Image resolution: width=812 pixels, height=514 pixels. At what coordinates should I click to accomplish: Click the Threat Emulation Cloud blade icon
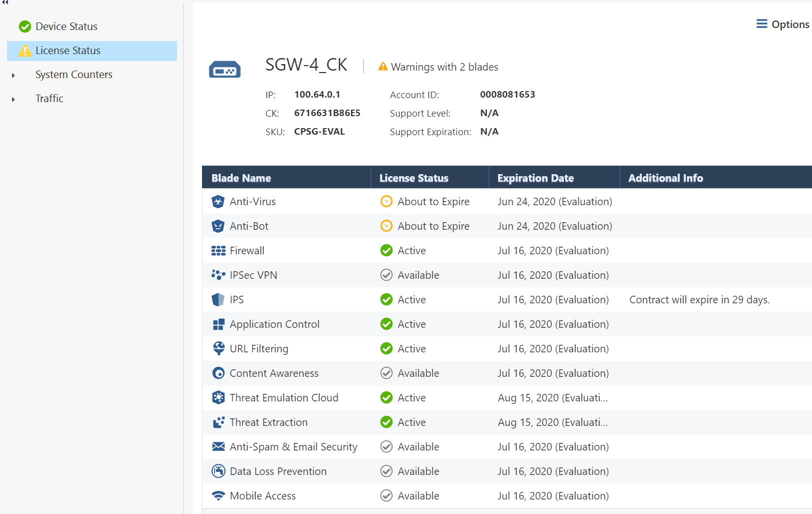pyautogui.click(x=218, y=397)
